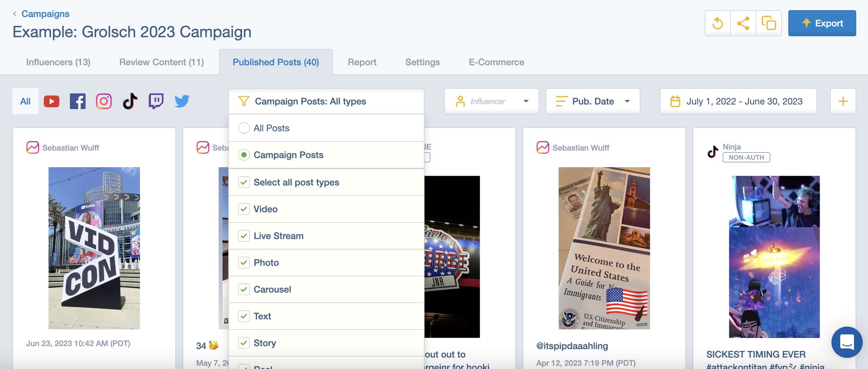Select the All Posts radio option
This screenshot has height=369, width=868.
(x=244, y=128)
